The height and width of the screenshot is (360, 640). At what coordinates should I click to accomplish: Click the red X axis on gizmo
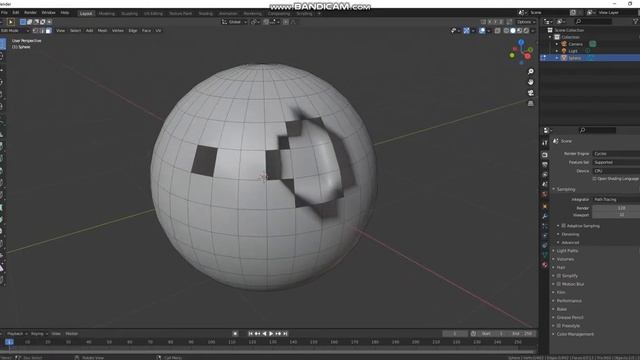[528, 56]
